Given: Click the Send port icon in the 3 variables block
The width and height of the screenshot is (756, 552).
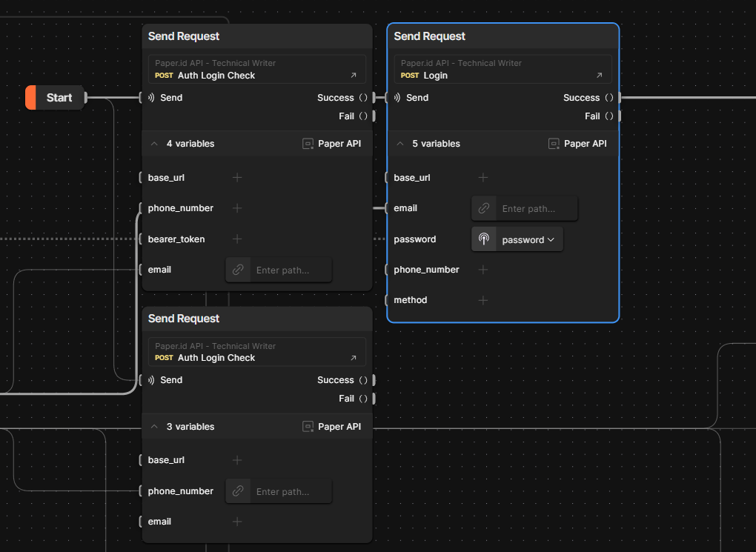Looking at the screenshot, I should point(151,380).
